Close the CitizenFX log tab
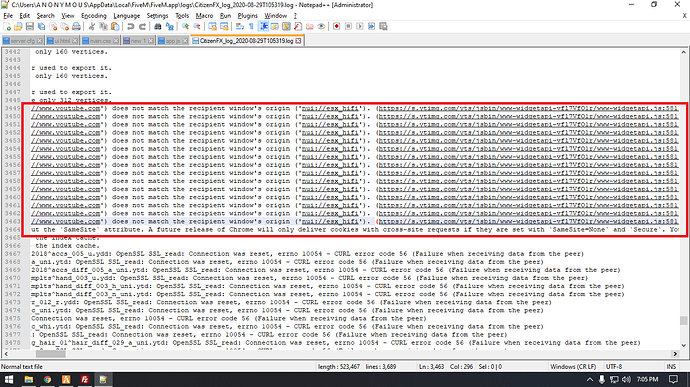690x387 pixels. pyautogui.click(x=298, y=41)
